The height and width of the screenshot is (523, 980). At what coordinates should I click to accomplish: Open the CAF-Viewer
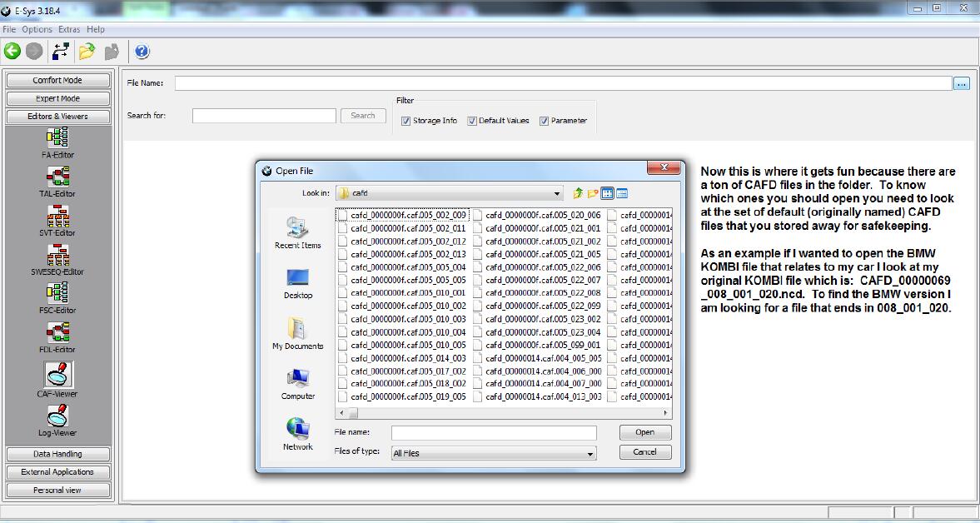coord(57,379)
